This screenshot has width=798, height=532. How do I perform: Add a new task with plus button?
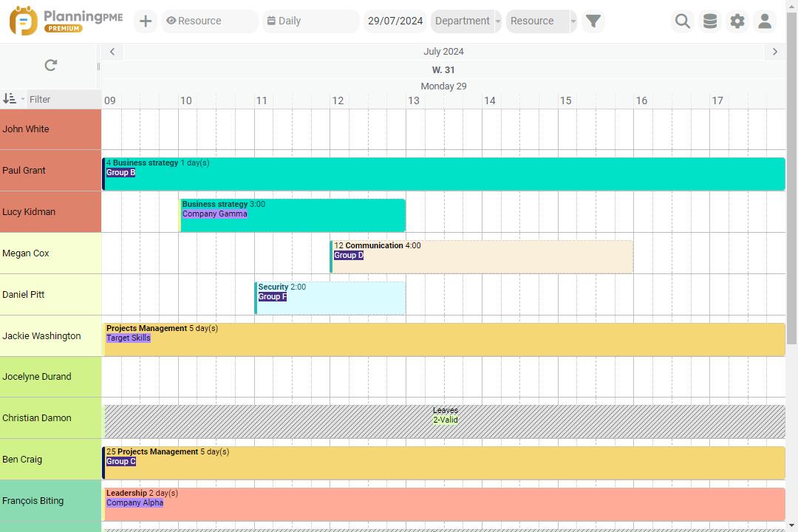(146, 21)
